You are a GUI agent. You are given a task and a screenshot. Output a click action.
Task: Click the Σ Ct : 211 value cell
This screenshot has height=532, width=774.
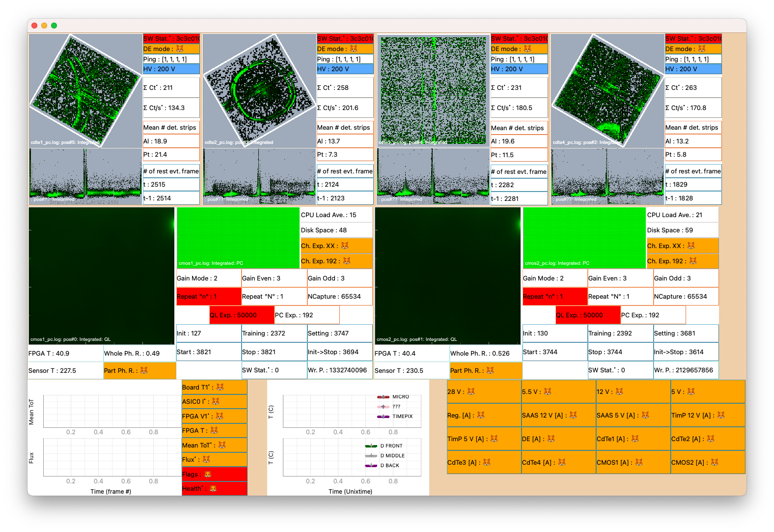171,87
